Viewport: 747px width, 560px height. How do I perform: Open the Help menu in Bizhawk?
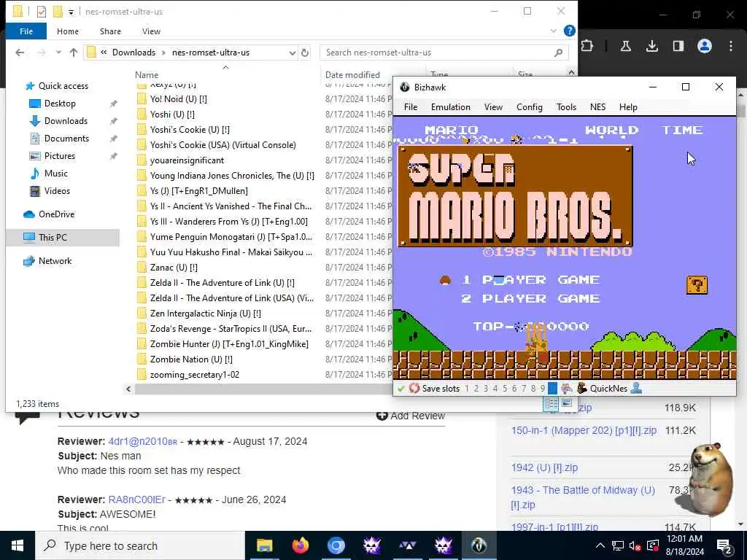pyautogui.click(x=628, y=107)
